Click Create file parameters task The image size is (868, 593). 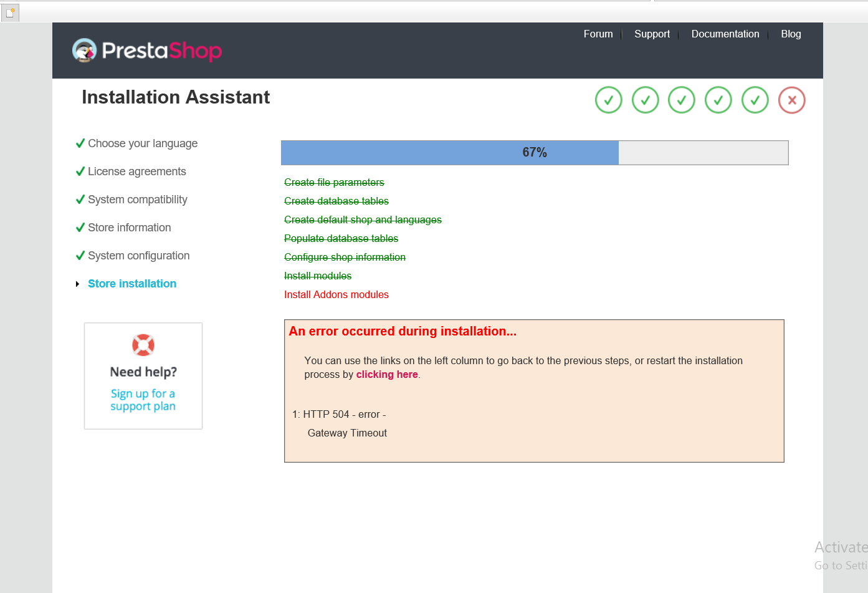(334, 182)
